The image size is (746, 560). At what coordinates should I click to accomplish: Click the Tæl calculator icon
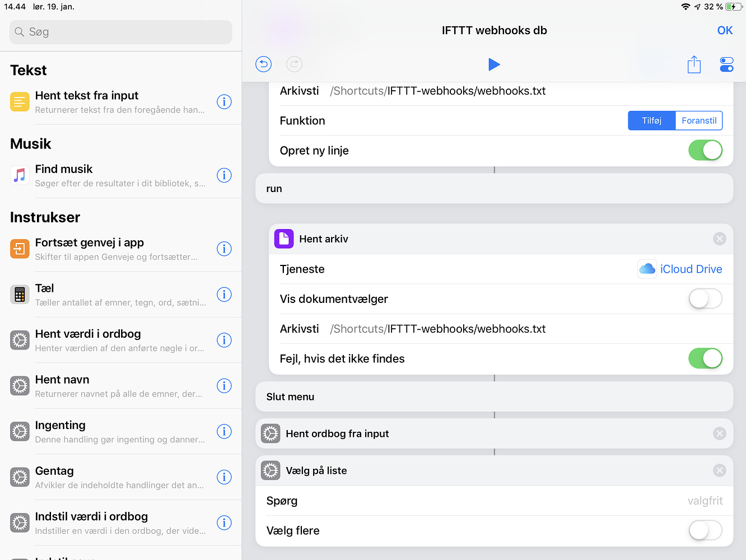click(19, 294)
